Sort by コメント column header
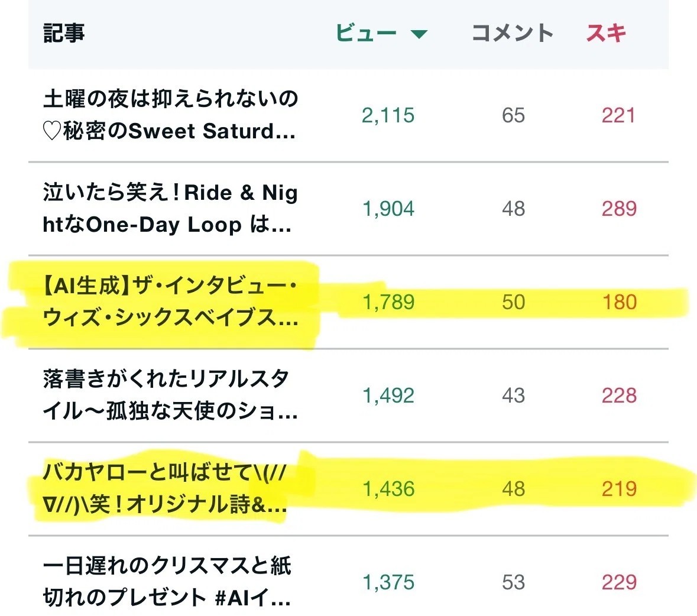The height and width of the screenshot is (616, 697). tap(513, 33)
